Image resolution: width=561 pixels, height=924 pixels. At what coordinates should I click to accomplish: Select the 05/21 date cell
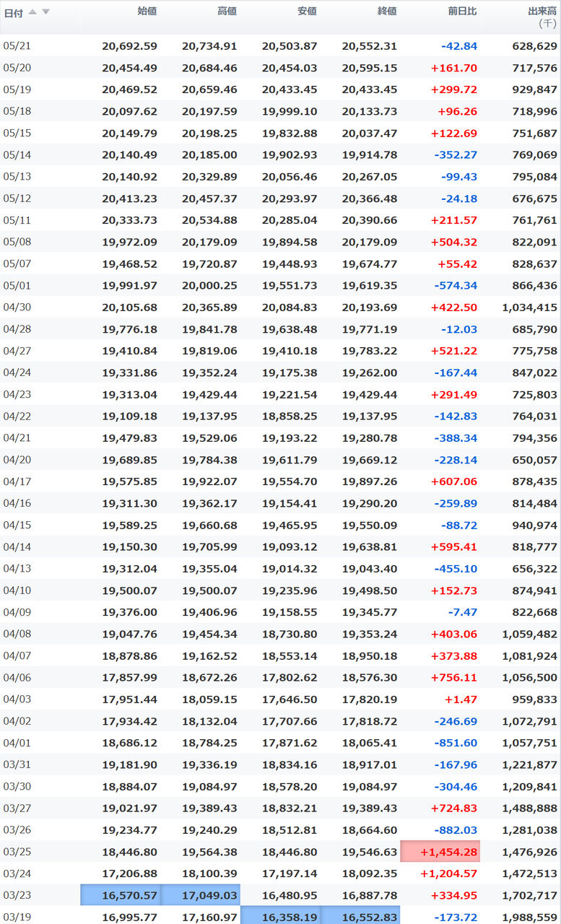click(17, 45)
